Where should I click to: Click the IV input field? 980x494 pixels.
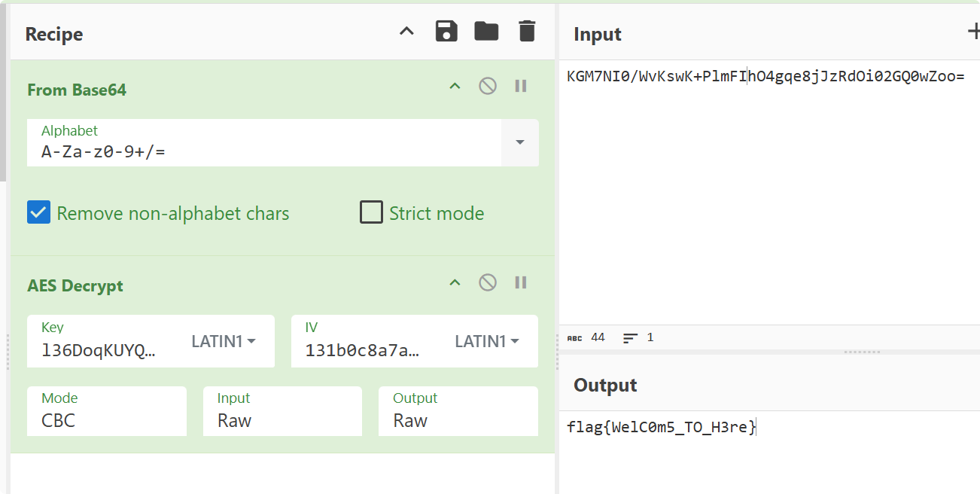[363, 350]
